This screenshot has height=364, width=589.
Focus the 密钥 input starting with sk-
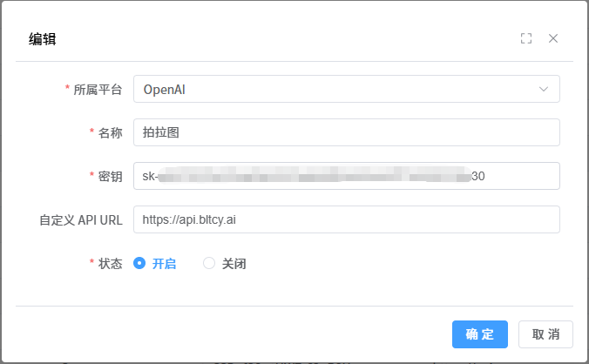tap(346, 176)
